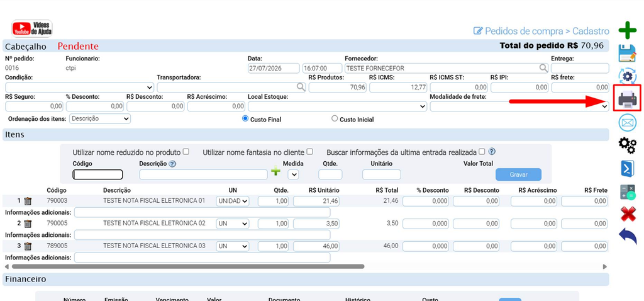The height and width of the screenshot is (301, 644).
Task: Click the R$ Seguro field
Action: tap(34, 106)
